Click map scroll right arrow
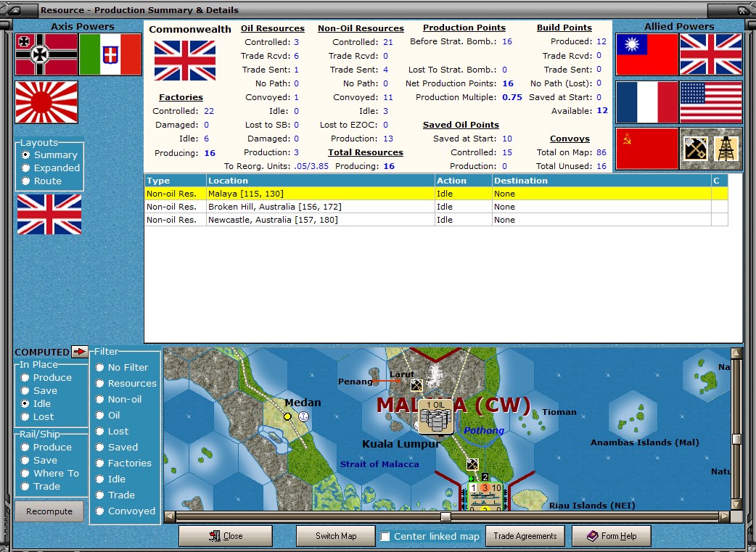This screenshot has width=756, height=552. (725, 516)
